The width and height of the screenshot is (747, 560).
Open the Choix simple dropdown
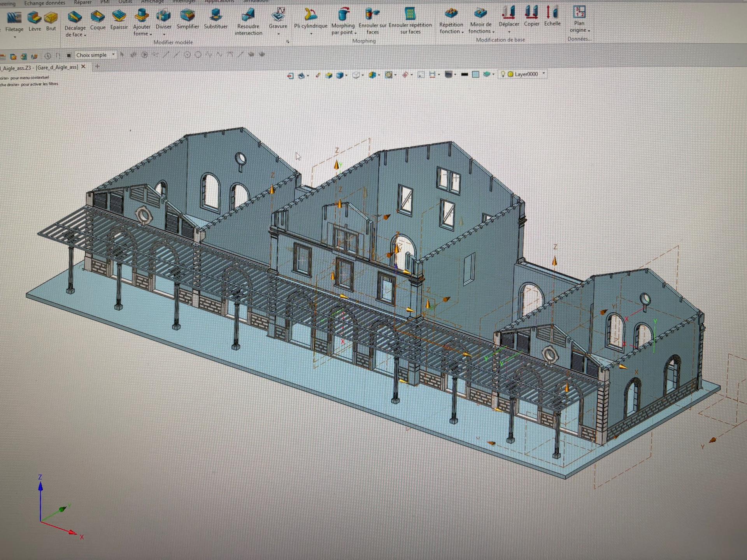tap(113, 55)
